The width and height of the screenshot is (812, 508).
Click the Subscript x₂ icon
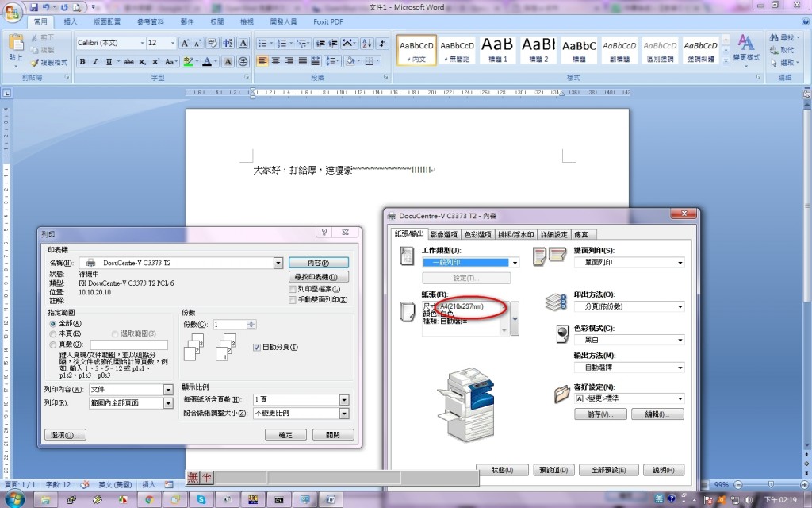click(143, 61)
